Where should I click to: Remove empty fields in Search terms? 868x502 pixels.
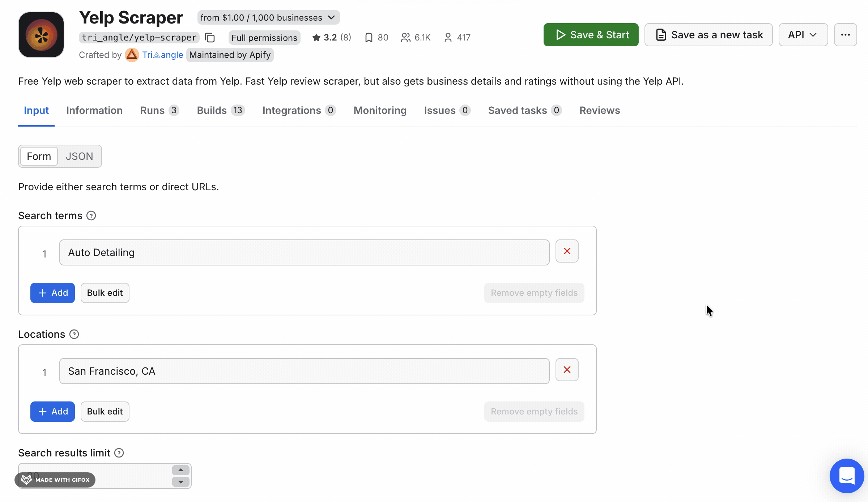coord(534,293)
